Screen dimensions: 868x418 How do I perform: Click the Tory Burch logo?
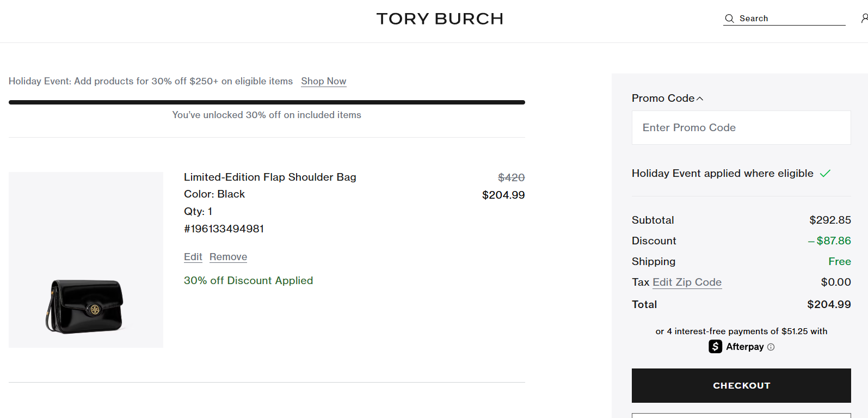point(440,19)
